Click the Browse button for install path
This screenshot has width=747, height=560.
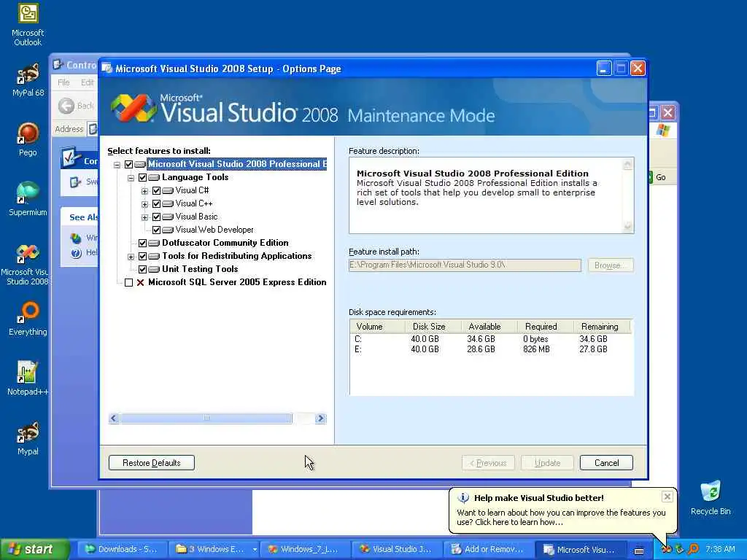pyautogui.click(x=611, y=265)
